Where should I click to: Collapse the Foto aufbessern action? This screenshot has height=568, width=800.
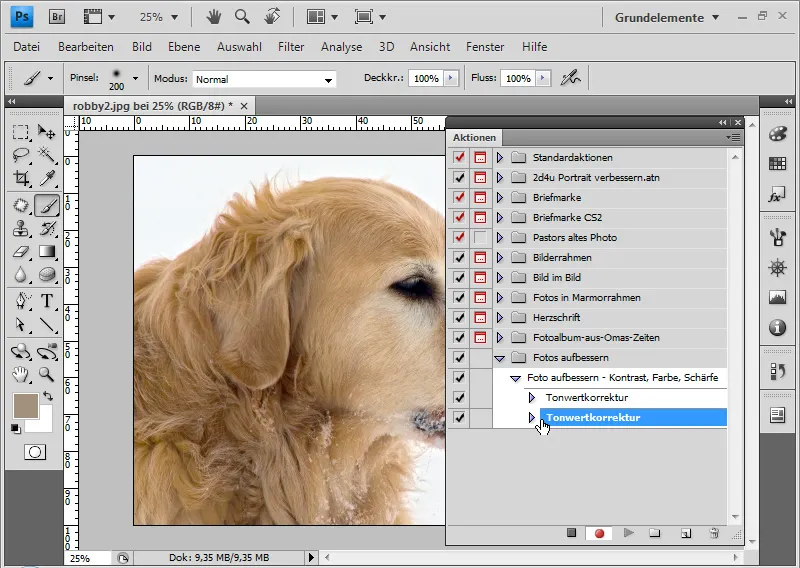coord(515,378)
